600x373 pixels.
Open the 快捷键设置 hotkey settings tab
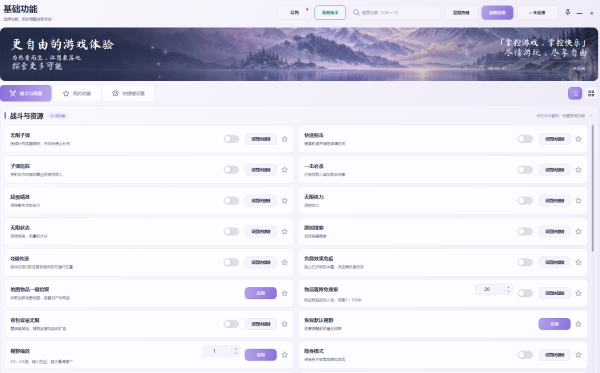(x=128, y=93)
